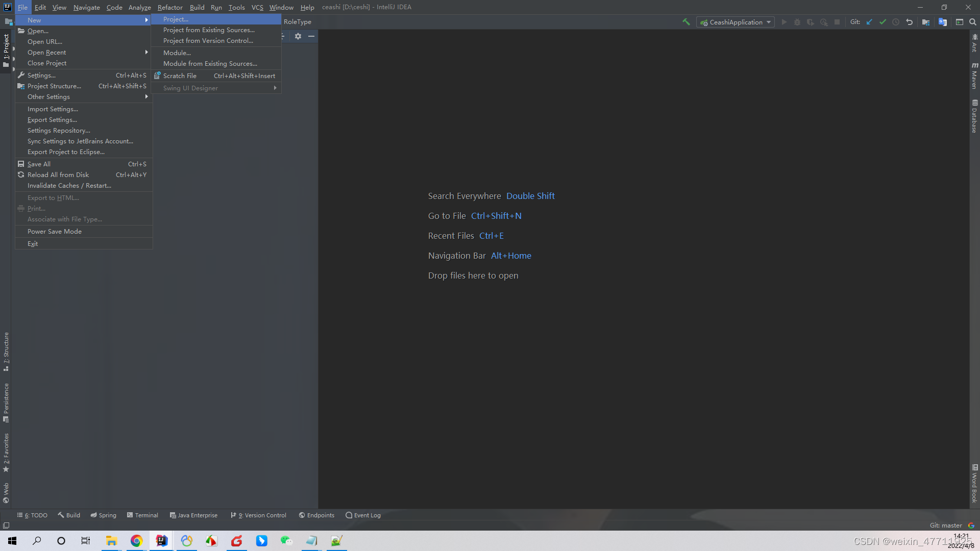Open the Maven tool window
Screen dimensions: 980x551
tap(974, 76)
